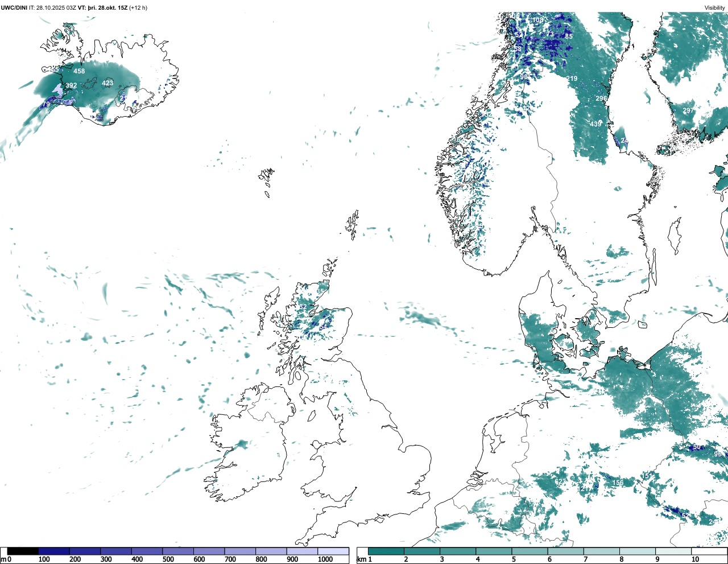Select the 300–400 m legend swatch
This screenshot has width=728, height=564.
click(x=116, y=551)
